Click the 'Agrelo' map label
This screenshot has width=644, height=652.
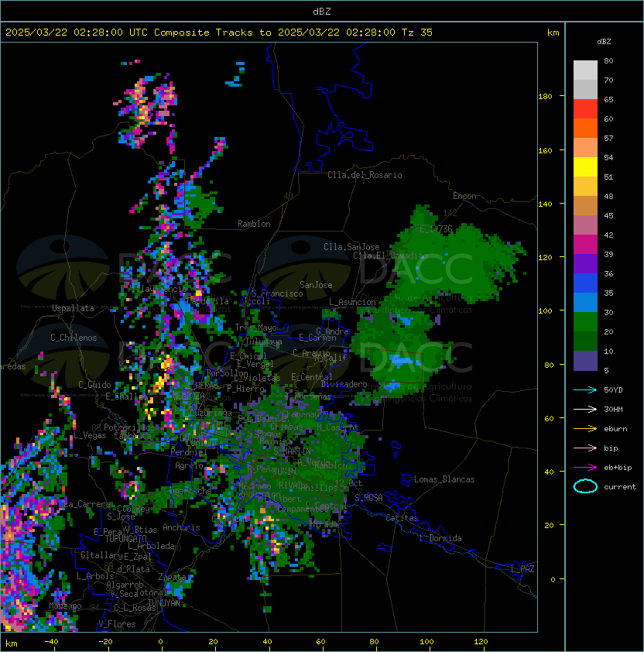point(189,465)
